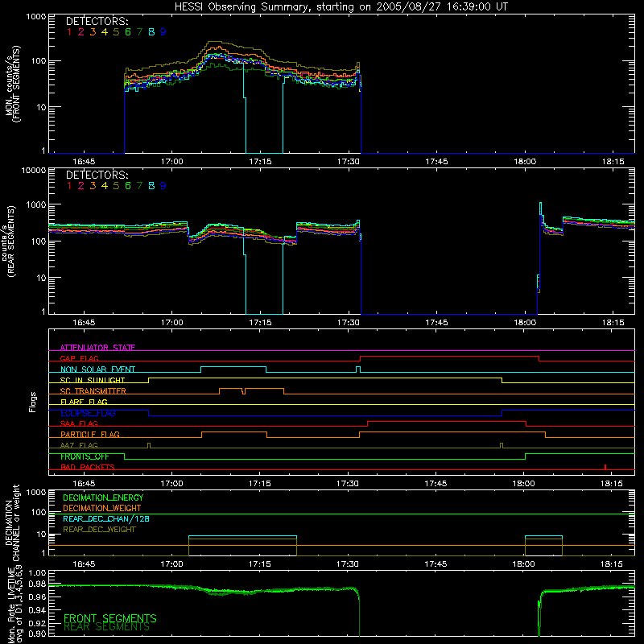Select the DECIMATION_WEIGHT legend label

coord(102,509)
